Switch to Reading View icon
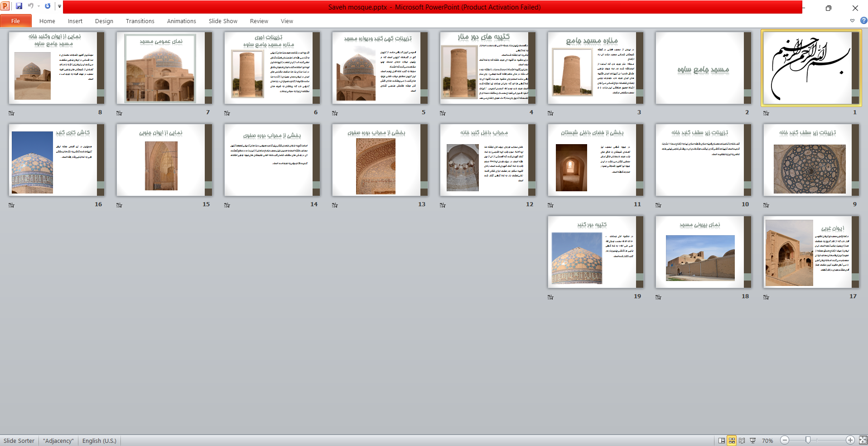Viewport: 868px width, 446px height. (x=742, y=441)
